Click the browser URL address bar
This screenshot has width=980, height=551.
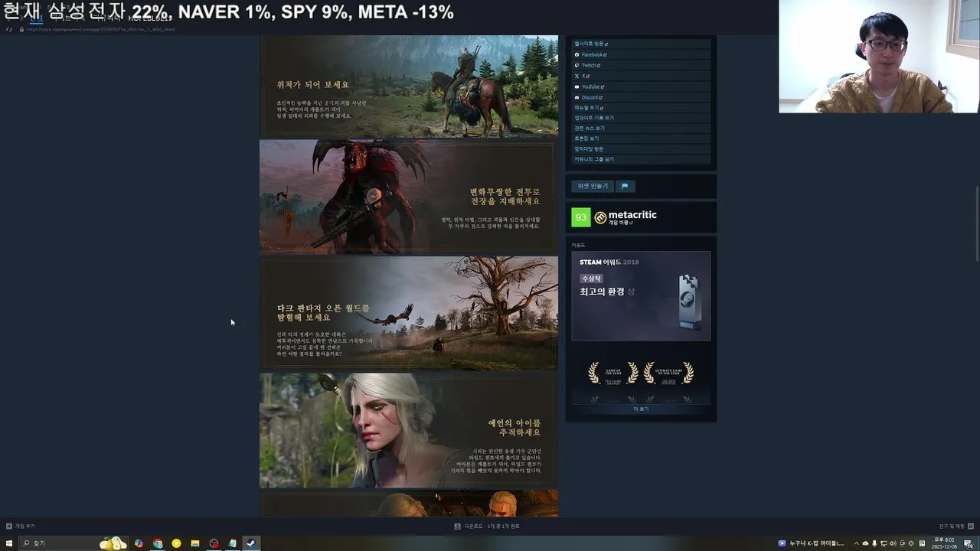coord(101,29)
